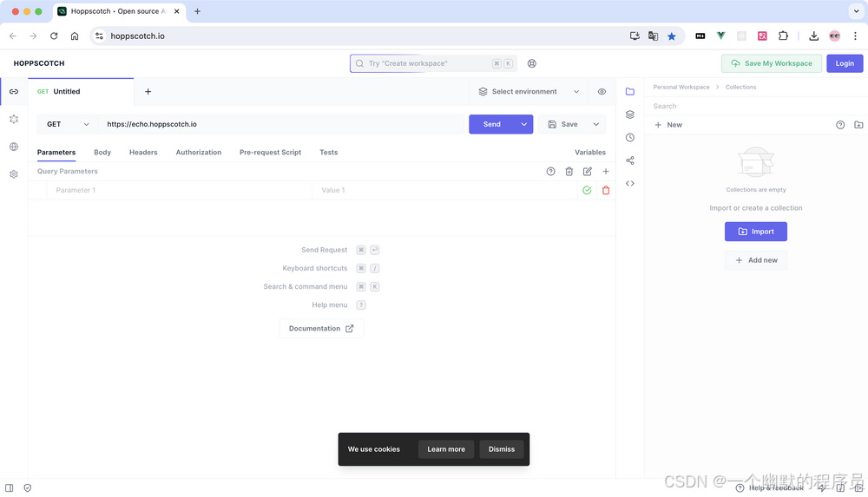868x497 pixels.
Task: Expand Save button options arrow
Action: pos(596,125)
